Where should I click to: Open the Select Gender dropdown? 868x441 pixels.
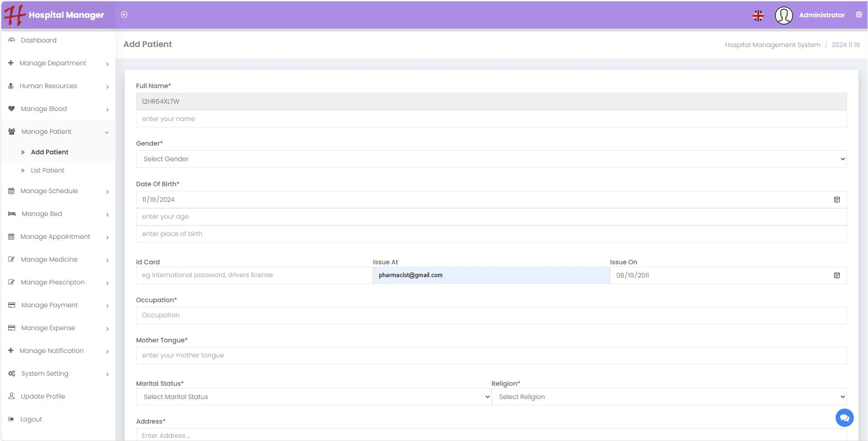[x=491, y=159]
